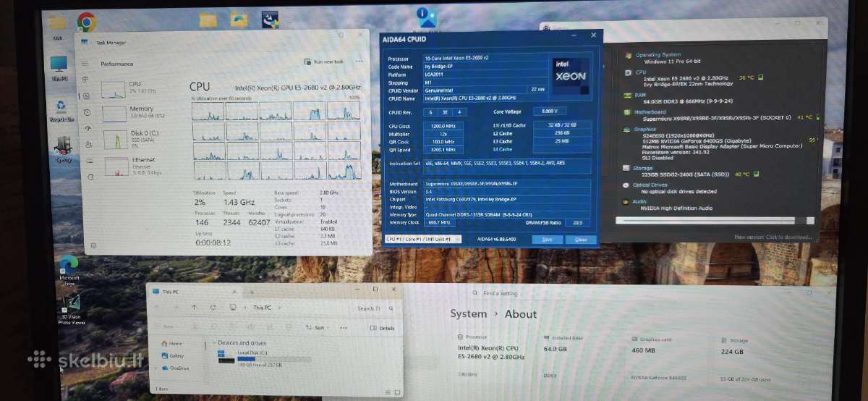Image resolution: width=868 pixels, height=401 pixels.
Task: Open the Recycle Bin desktop icon
Action: point(60,110)
